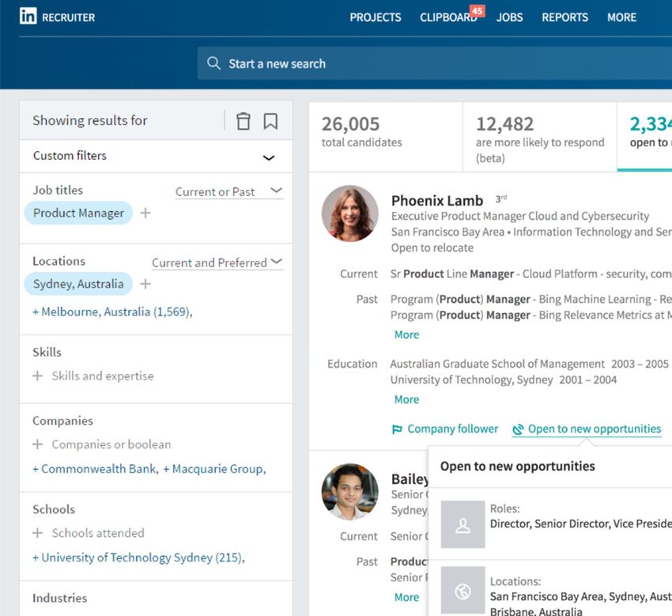Viewport: 672px width, 616px height.
Task: Select the 2,334 open to opportunities tab
Action: [x=644, y=137]
